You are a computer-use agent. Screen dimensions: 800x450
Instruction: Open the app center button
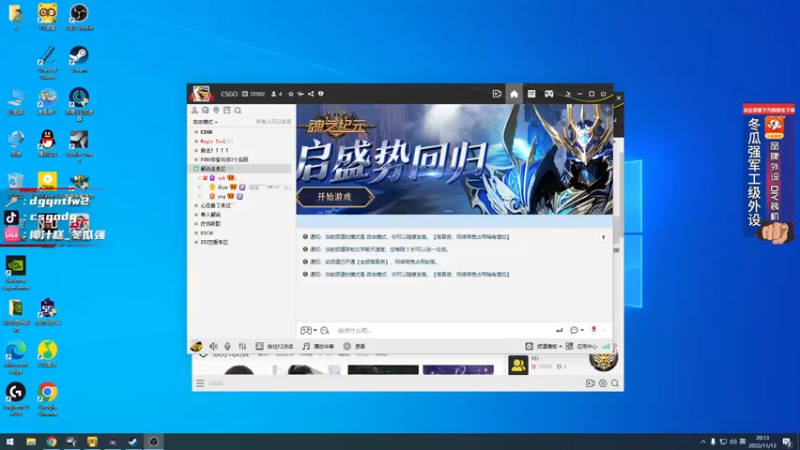pos(581,346)
